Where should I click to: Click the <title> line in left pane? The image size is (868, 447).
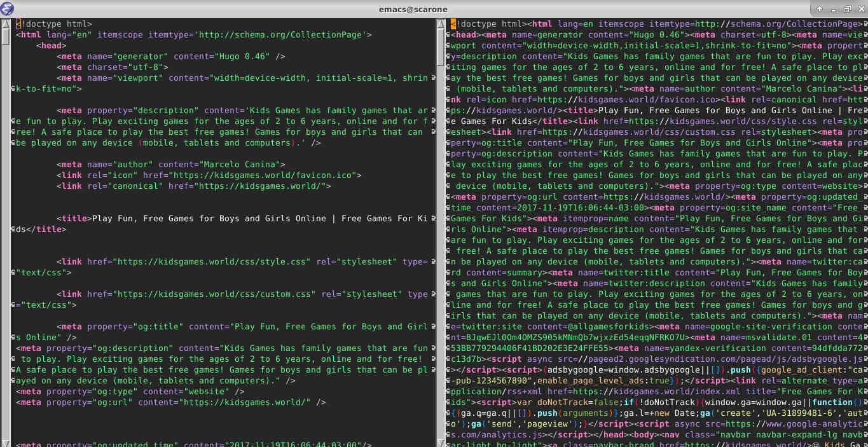click(x=242, y=219)
